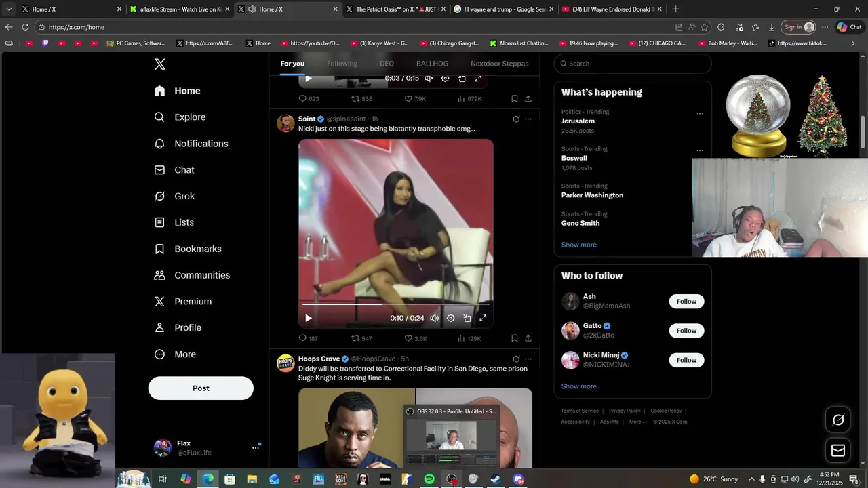The height and width of the screenshot is (488, 868).
Task: Toggle picture-in-picture on Saint video
Action: 467,318
